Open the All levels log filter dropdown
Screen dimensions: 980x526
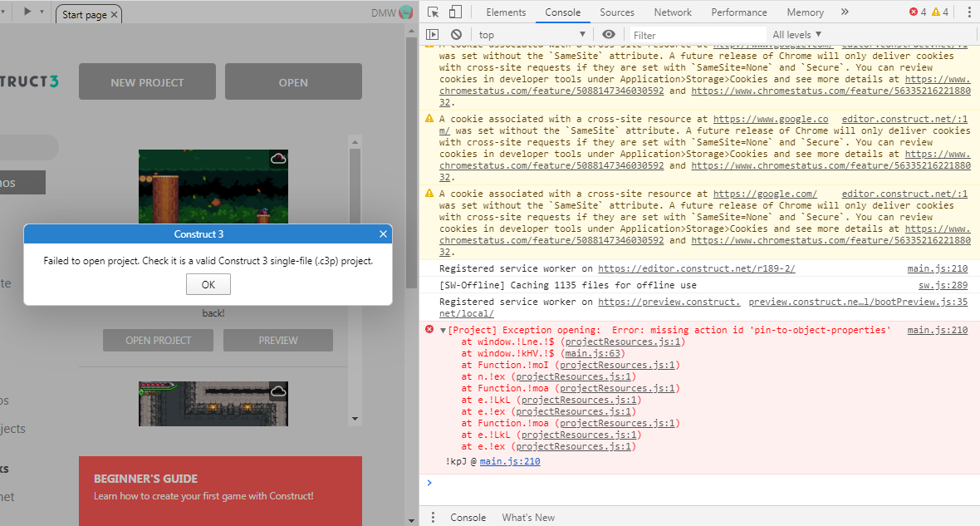coord(797,34)
